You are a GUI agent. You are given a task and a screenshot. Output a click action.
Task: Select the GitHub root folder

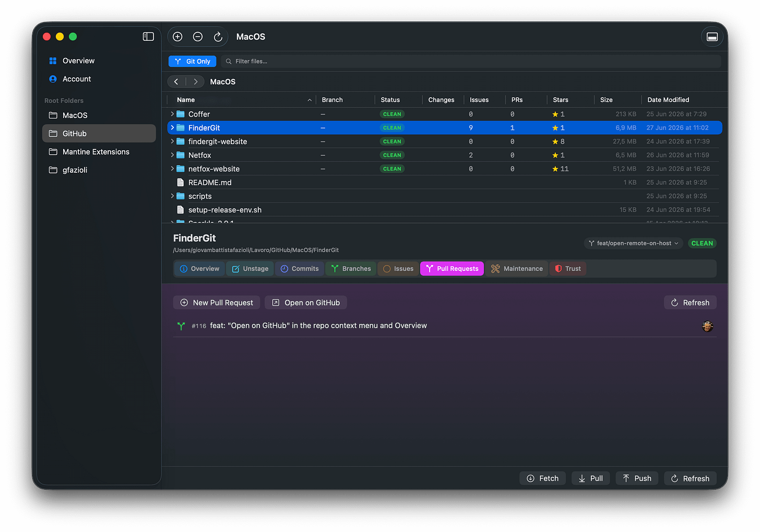[x=99, y=134]
